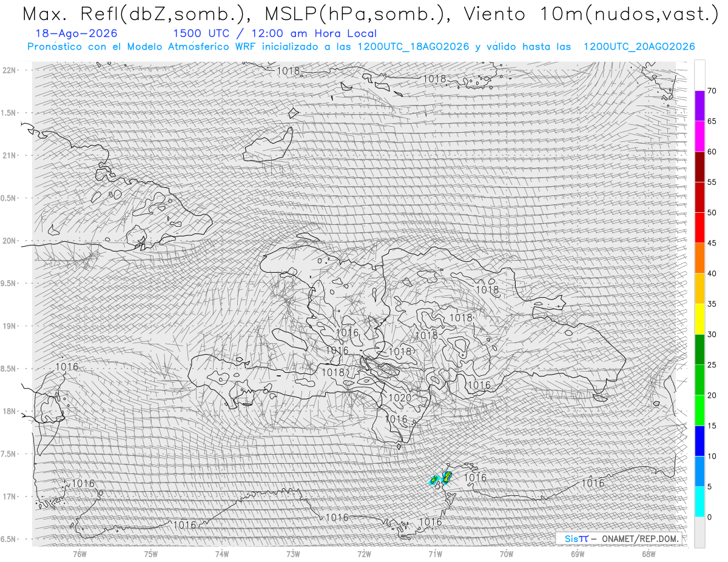Click the "72W" longitude label
Viewport: 728px width, 562px height.
pyautogui.click(x=364, y=554)
